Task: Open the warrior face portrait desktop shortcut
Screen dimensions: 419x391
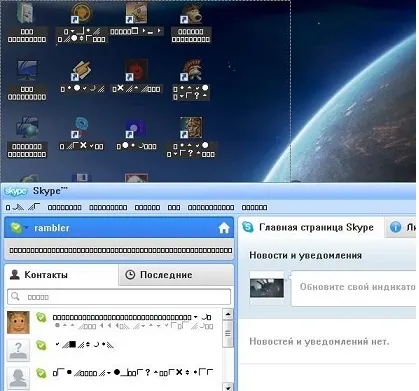Action: tap(191, 128)
